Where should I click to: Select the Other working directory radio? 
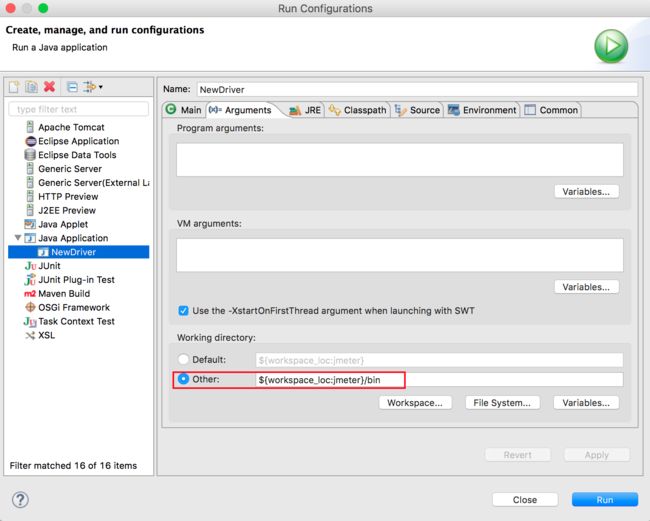[183, 379]
